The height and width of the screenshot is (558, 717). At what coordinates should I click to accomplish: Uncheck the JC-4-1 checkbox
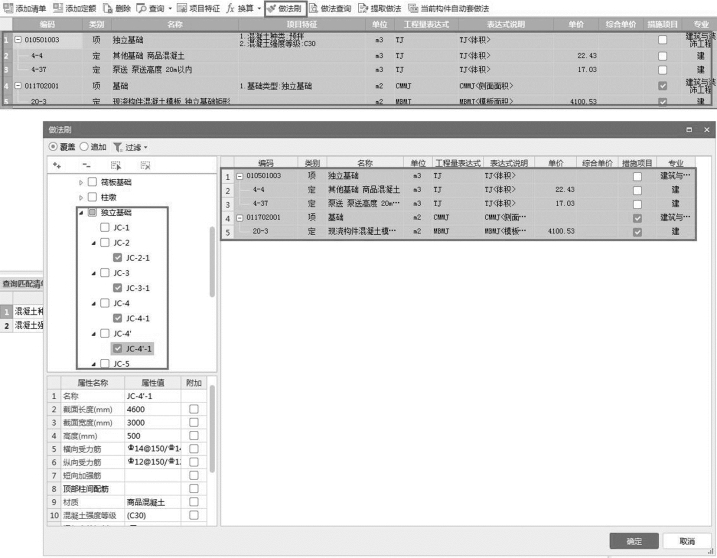click(x=118, y=318)
